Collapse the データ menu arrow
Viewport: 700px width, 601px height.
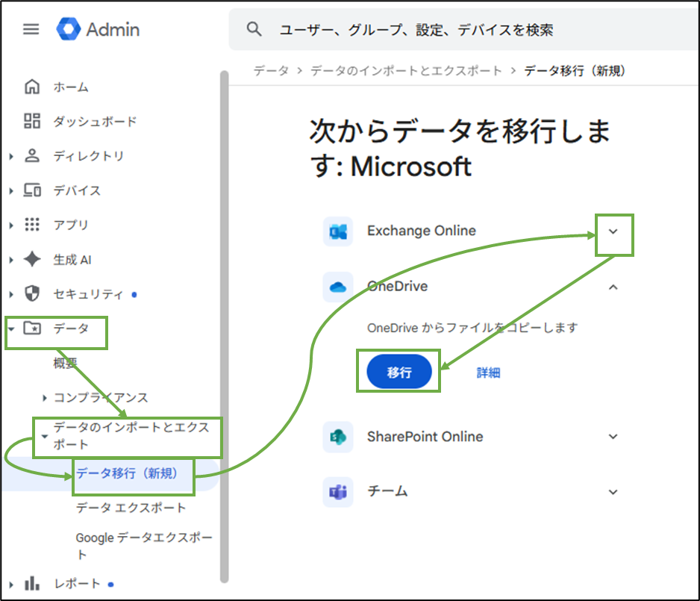12,329
